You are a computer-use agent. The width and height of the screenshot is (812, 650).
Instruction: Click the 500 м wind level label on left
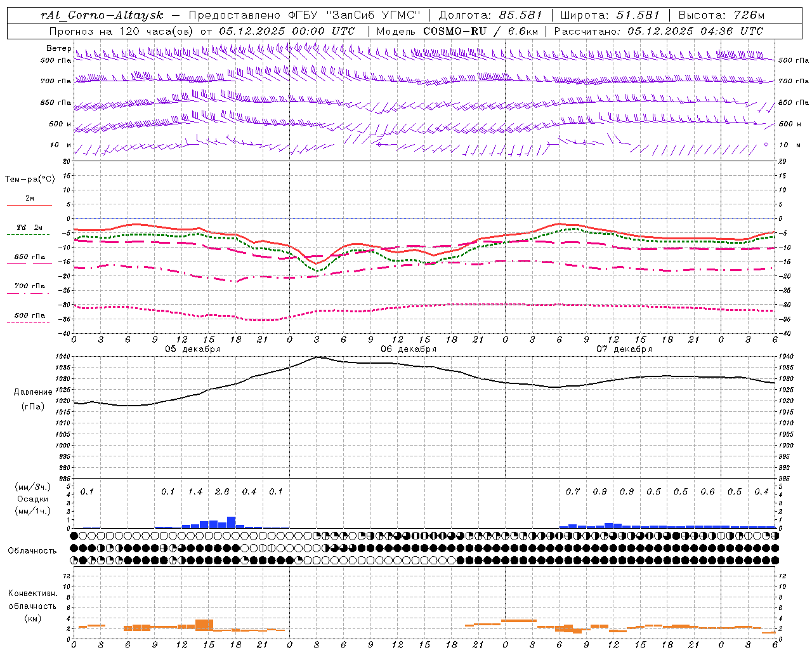pos(61,124)
